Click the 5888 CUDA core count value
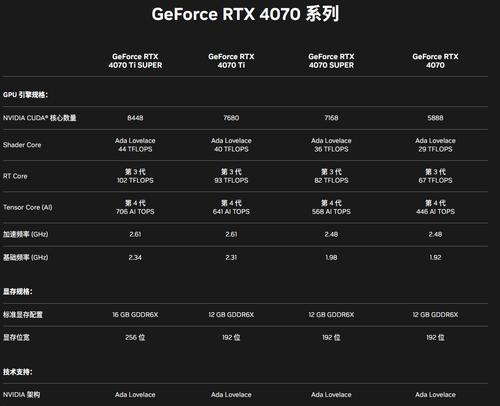The width and height of the screenshot is (500, 406). 435,118
